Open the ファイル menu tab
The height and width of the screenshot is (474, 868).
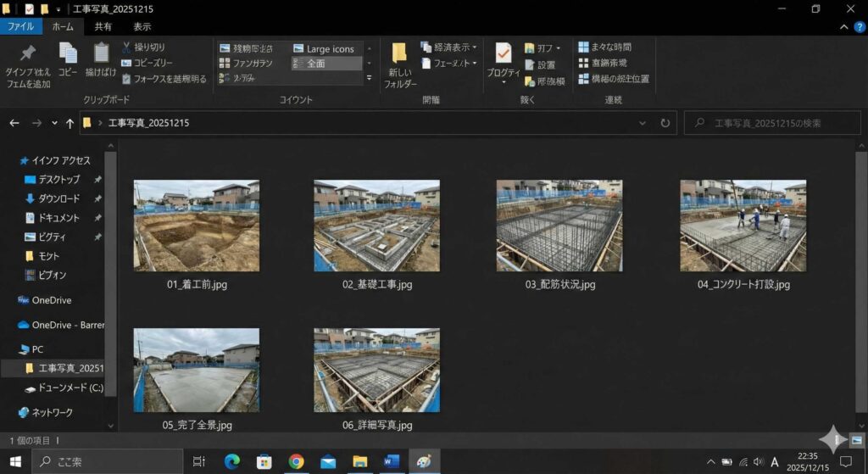tap(20, 26)
